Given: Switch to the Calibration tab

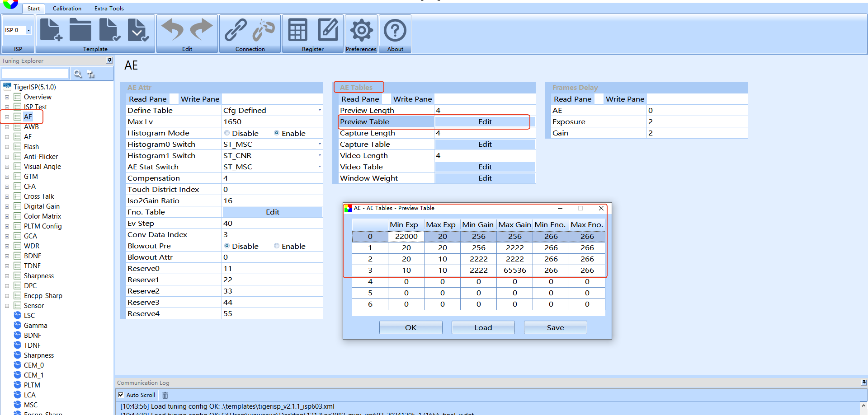Looking at the screenshot, I should (x=67, y=8).
